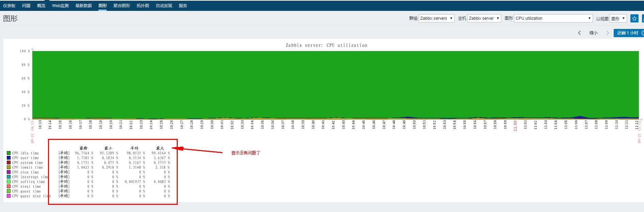Click the green CPU utilization graph area
Screen dimensions: 644x212
click(x=335, y=84)
